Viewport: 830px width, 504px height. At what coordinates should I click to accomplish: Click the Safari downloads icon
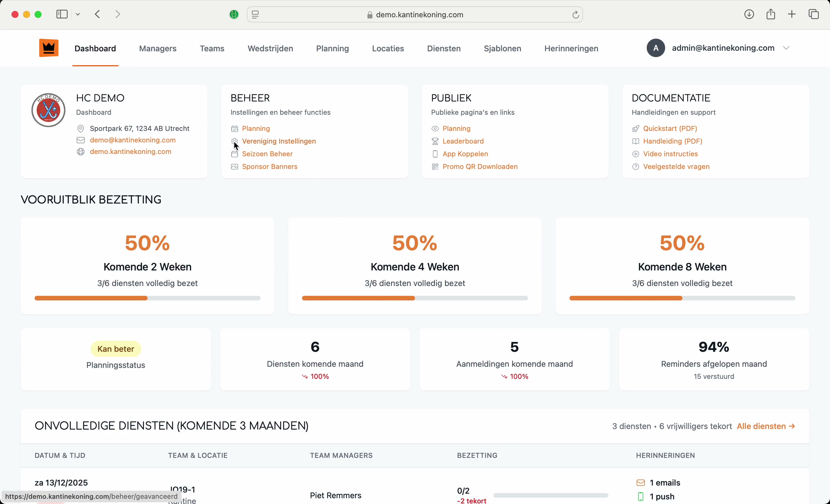tap(749, 14)
